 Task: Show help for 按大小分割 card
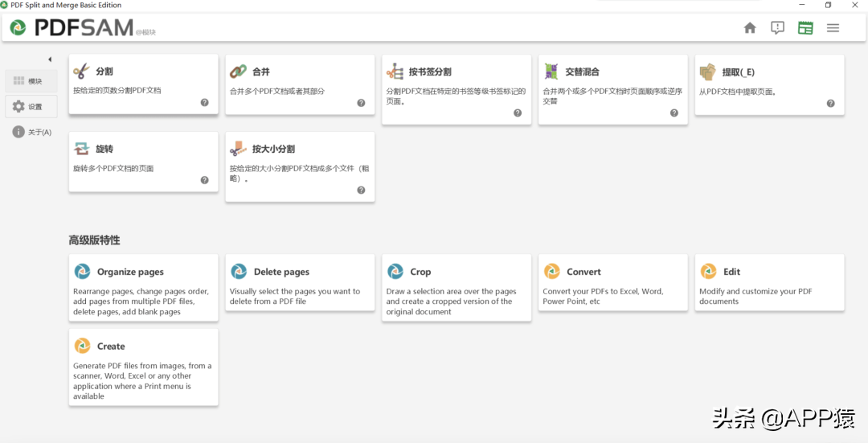pyautogui.click(x=361, y=190)
